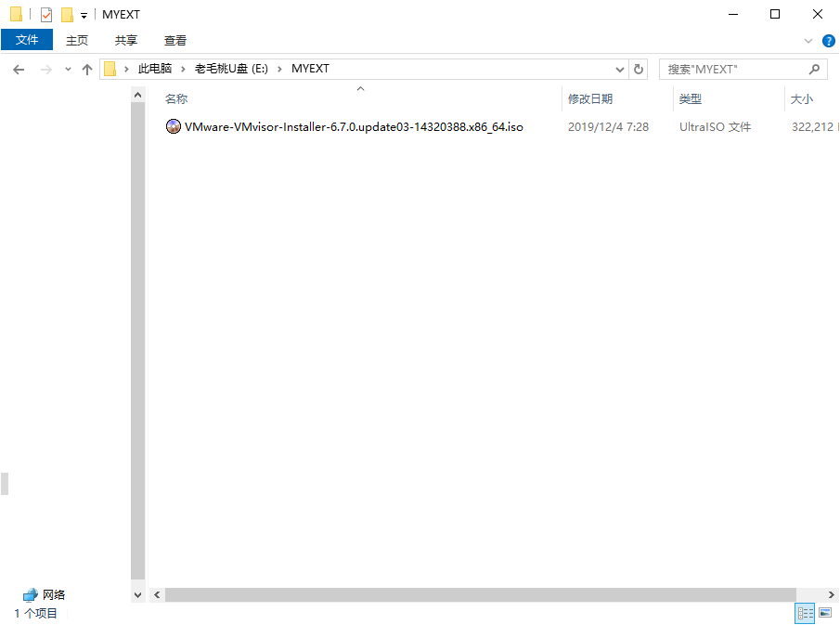
Task: Click the search magnifier icon
Action: (x=814, y=69)
